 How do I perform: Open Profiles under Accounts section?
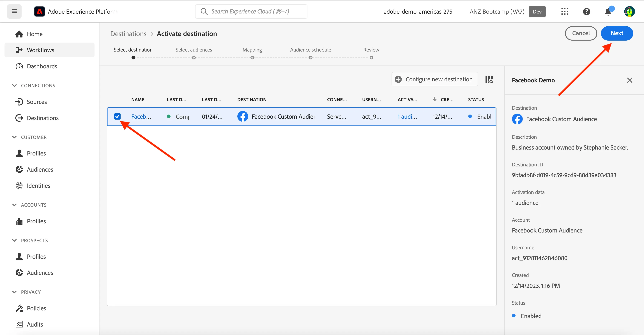[49, 221]
